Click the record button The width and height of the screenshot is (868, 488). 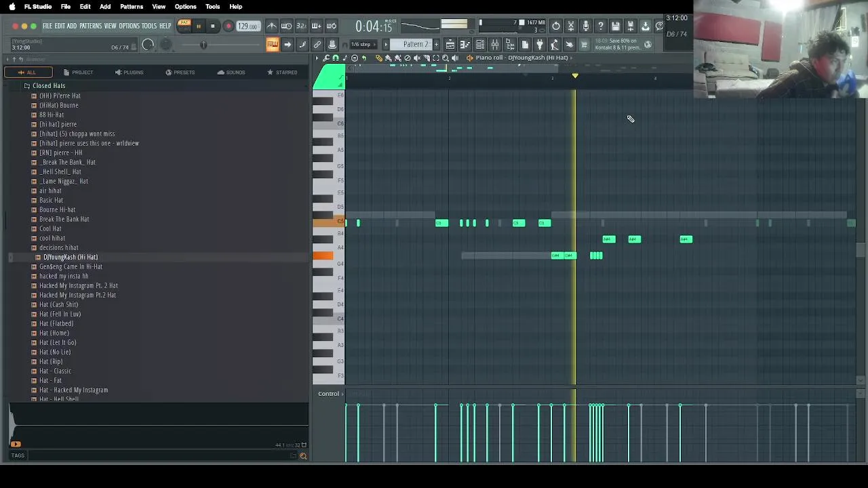coord(229,26)
